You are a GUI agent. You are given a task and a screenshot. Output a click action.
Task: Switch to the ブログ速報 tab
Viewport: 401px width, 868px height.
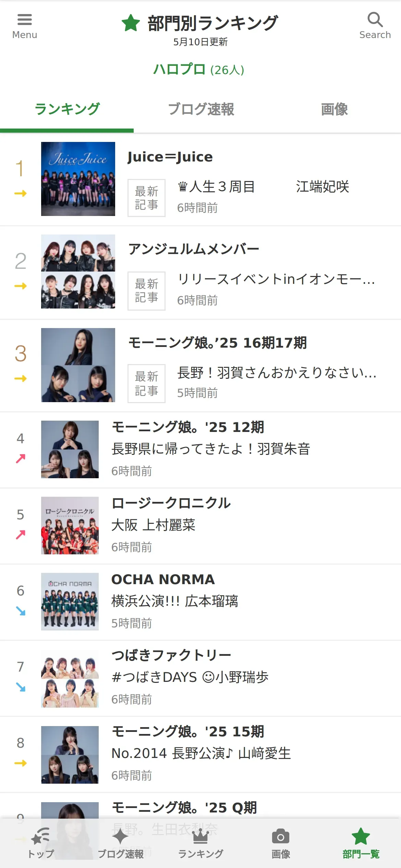click(x=200, y=109)
